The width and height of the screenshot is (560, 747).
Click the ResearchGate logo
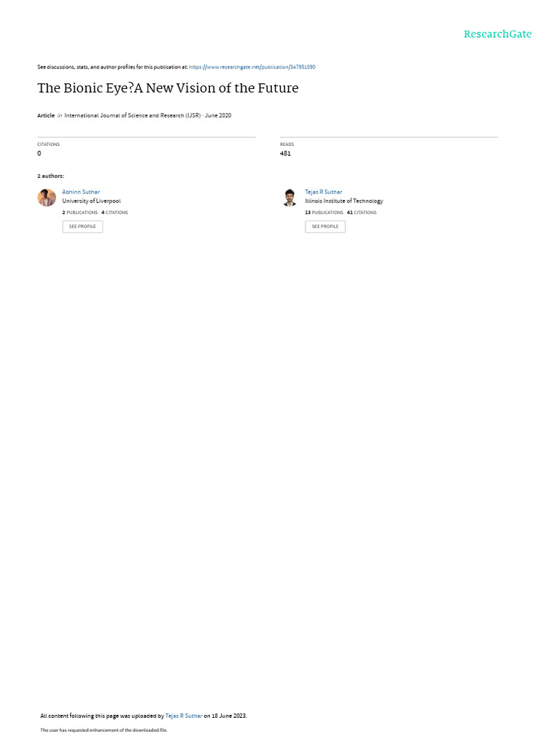pos(497,34)
